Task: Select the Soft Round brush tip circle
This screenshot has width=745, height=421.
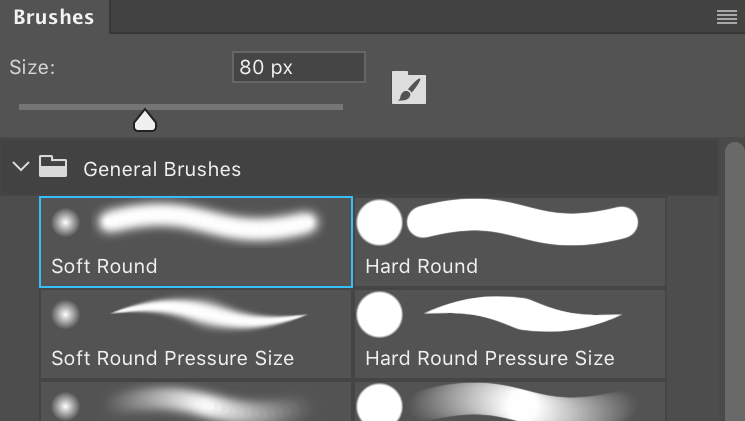Action: pyautogui.click(x=65, y=222)
